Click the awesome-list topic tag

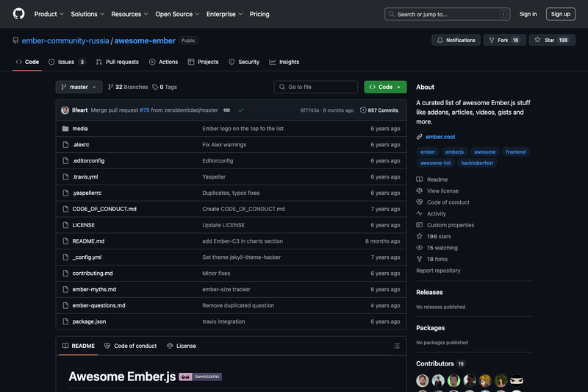(x=435, y=163)
